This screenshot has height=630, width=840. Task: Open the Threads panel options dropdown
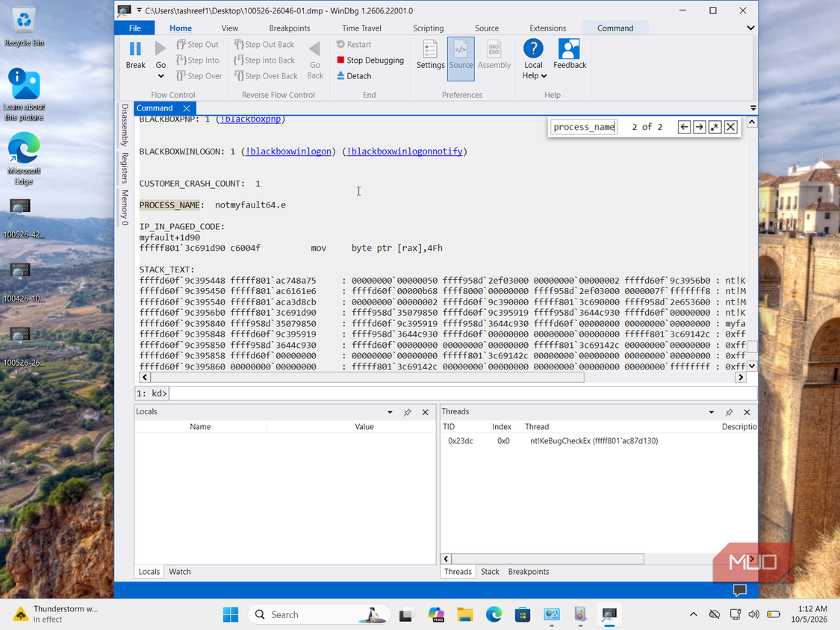coord(712,412)
